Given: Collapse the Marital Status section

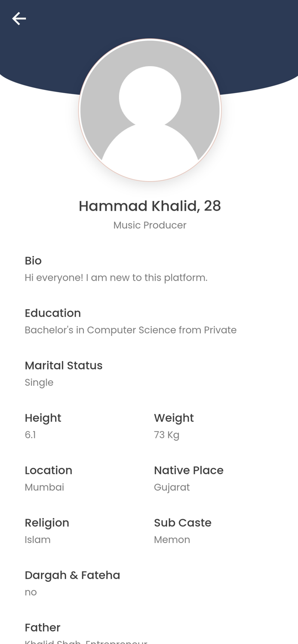Looking at the screenshot, I should pos(64,365).
